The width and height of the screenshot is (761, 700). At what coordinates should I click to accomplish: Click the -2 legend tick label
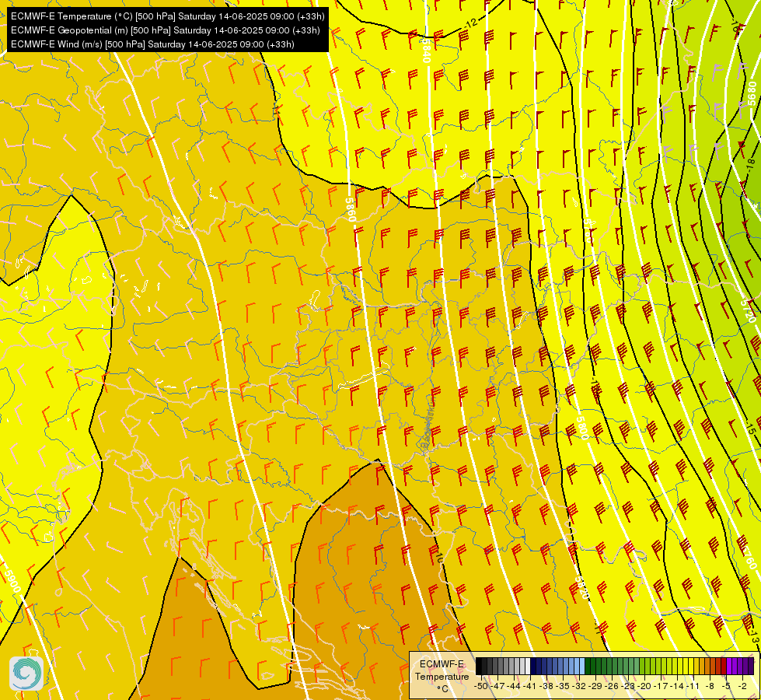(742, 687)
